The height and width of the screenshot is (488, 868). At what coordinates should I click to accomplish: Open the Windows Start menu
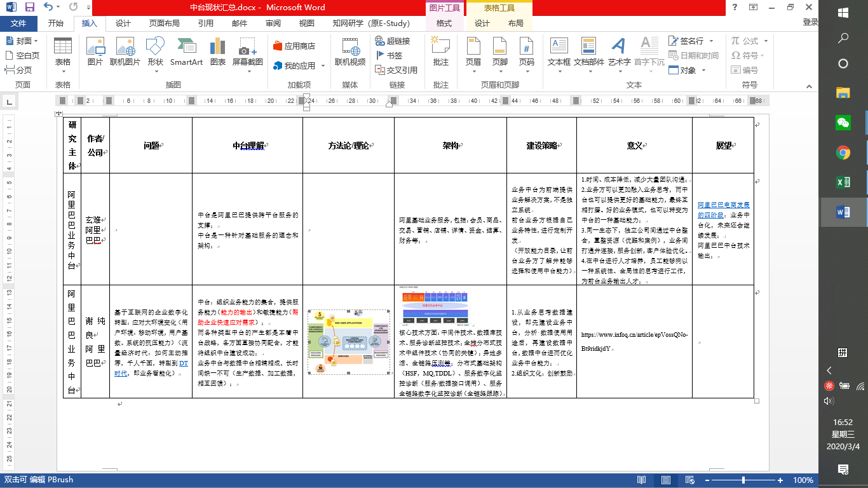tap(843, 13)
